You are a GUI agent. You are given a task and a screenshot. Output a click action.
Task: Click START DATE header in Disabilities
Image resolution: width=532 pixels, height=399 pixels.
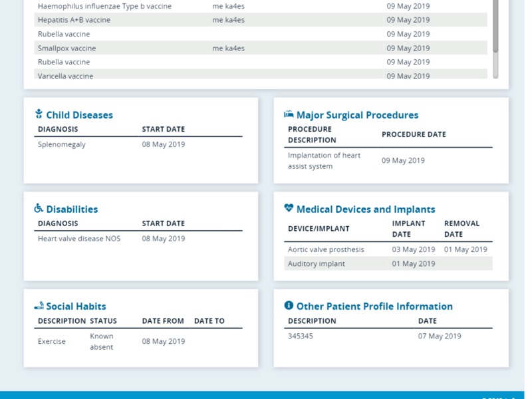pyautogui.click(x=163, y=223)
